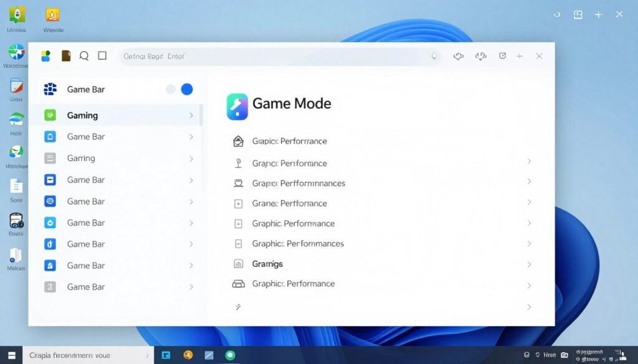Click the blue circle-minus icon beside Game Bar

pyautogui.click(x=50, y=201)
